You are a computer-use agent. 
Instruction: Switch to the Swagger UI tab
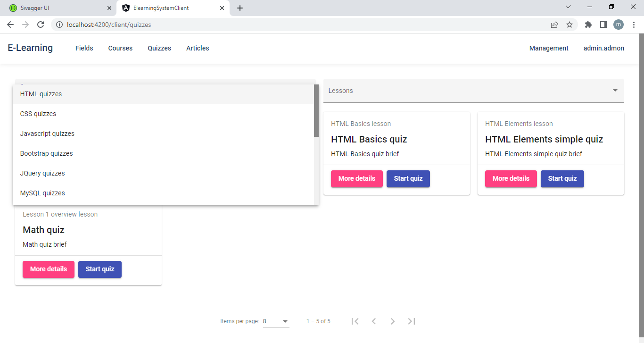click(x=57, y=8)
